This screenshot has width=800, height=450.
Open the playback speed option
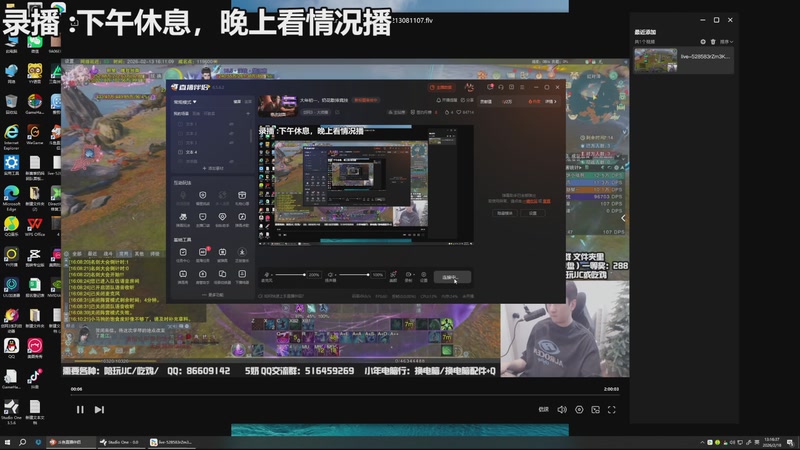[544, 410]
